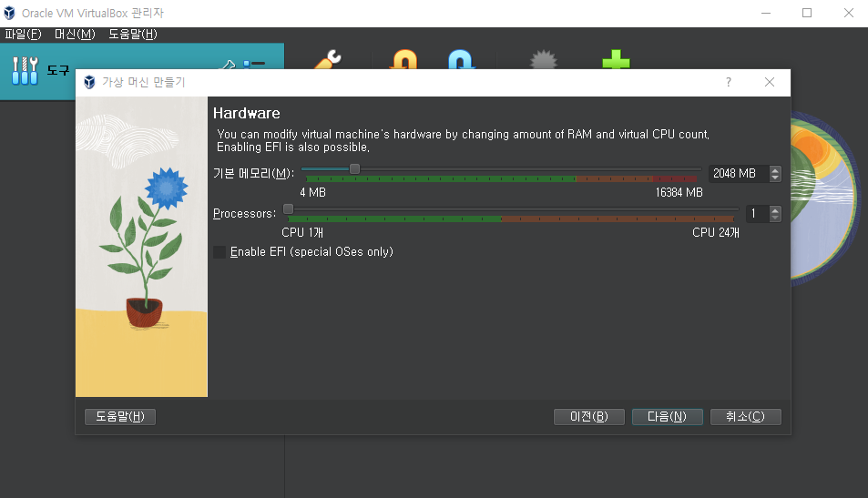868x498 pixels.
Task: Maximize the VirtualBox manager window
Action: coord(807,13)
